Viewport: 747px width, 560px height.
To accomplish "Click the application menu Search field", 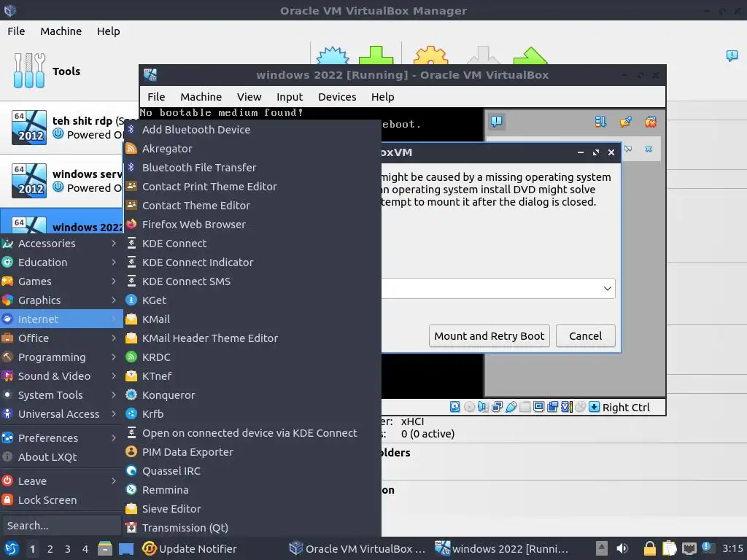I will point(61,525).
